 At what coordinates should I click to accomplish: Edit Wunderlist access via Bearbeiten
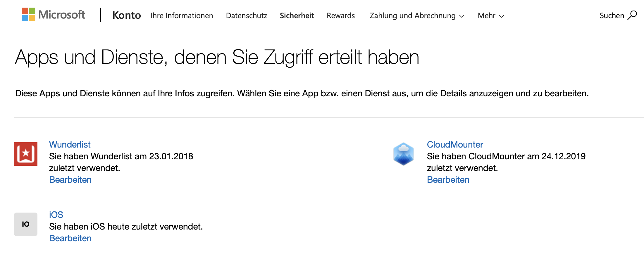pos(70,179)
